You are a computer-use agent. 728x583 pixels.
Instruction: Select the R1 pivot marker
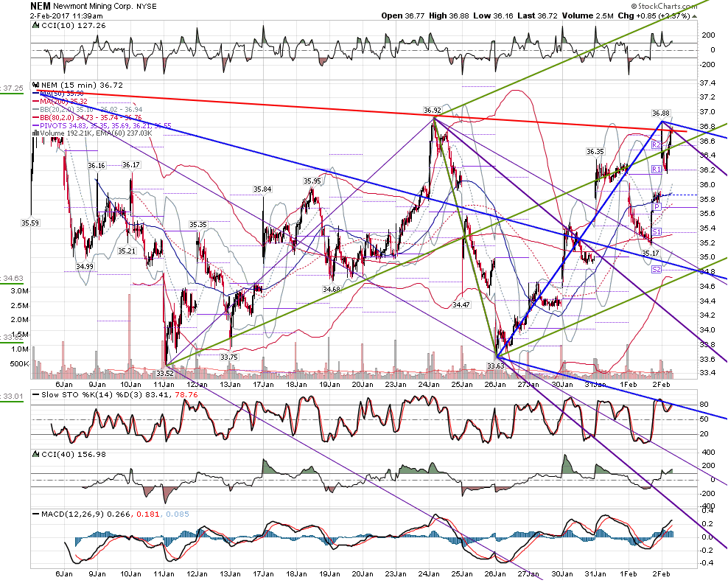point(656,169)
